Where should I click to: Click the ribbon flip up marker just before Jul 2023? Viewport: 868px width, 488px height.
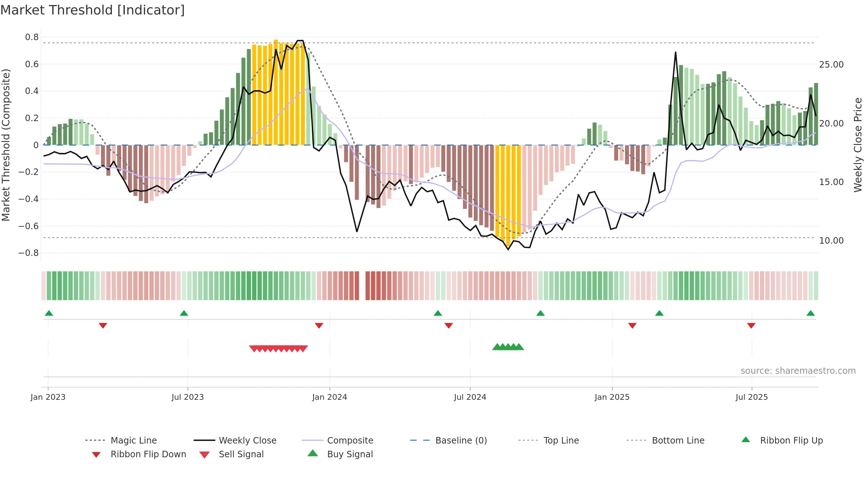[x=184, y=313]
